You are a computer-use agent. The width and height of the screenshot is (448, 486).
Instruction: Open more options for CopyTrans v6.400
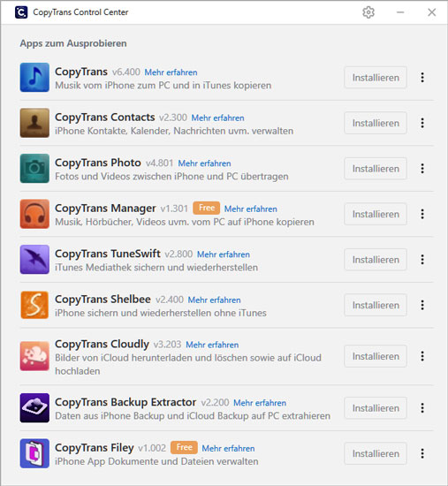coord(422,78)
